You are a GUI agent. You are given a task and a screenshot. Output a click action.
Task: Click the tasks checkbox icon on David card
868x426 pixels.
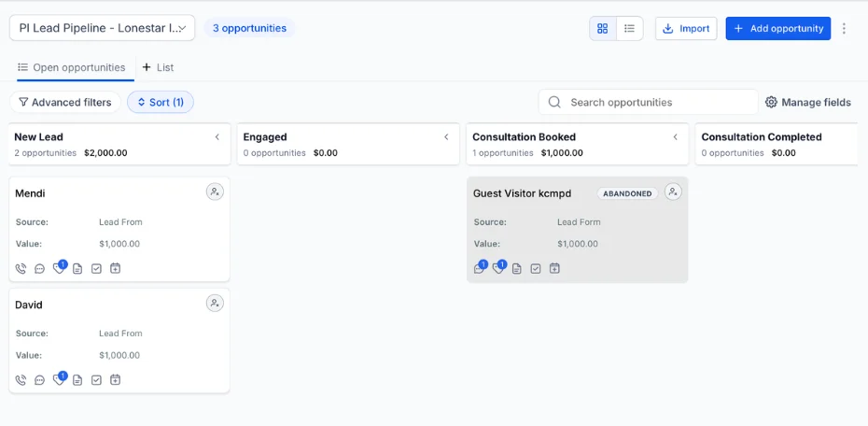[96, 380]
